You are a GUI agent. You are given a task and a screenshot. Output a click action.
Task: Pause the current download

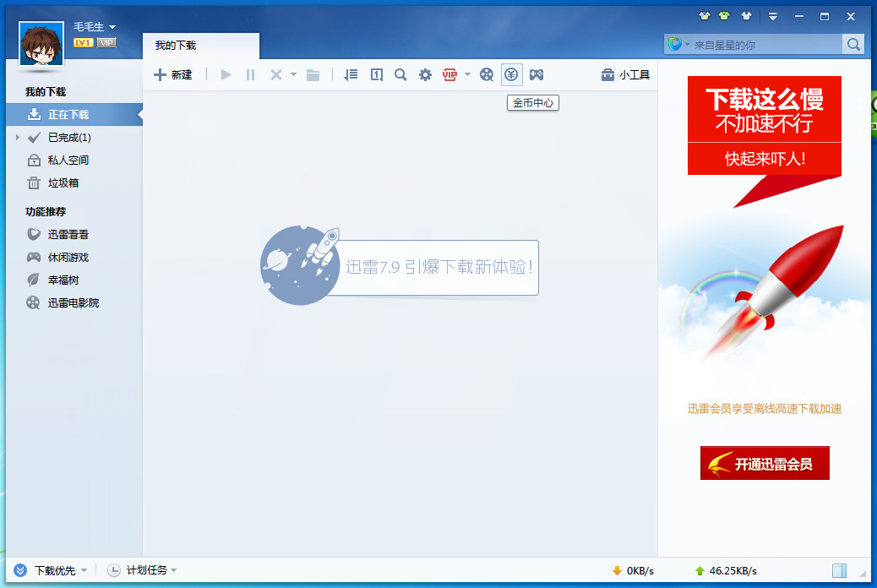coord(250,74)
